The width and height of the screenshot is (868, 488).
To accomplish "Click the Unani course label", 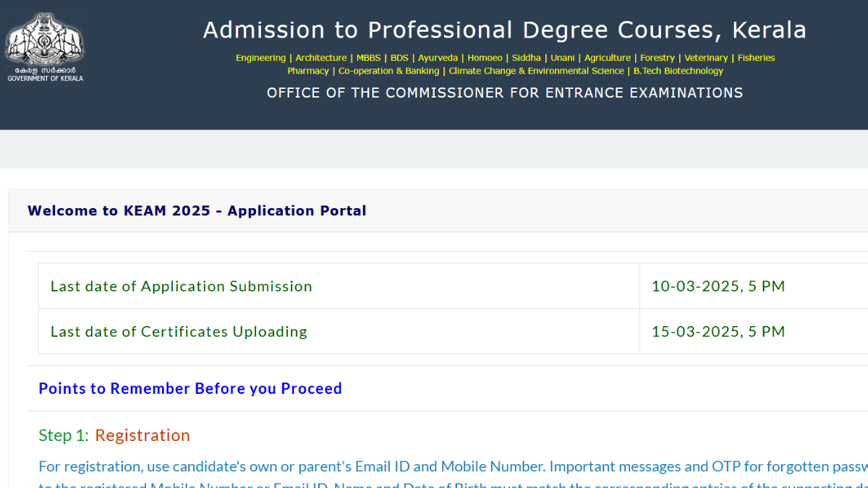I will [563, 58].
